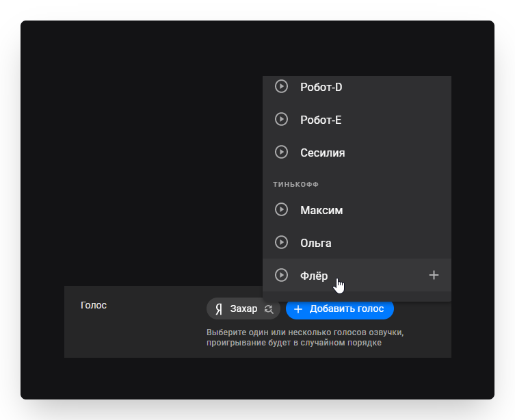This screenshot has width=515, height=420.
Task: Choose Сесилия from the voice list
Action: tap(357, 153)
